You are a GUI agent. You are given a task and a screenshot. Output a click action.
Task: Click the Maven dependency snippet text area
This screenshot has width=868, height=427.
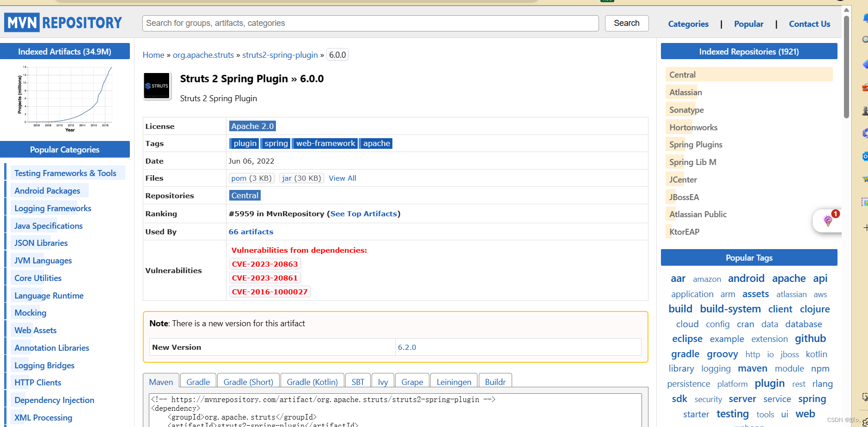click(395, 410)
